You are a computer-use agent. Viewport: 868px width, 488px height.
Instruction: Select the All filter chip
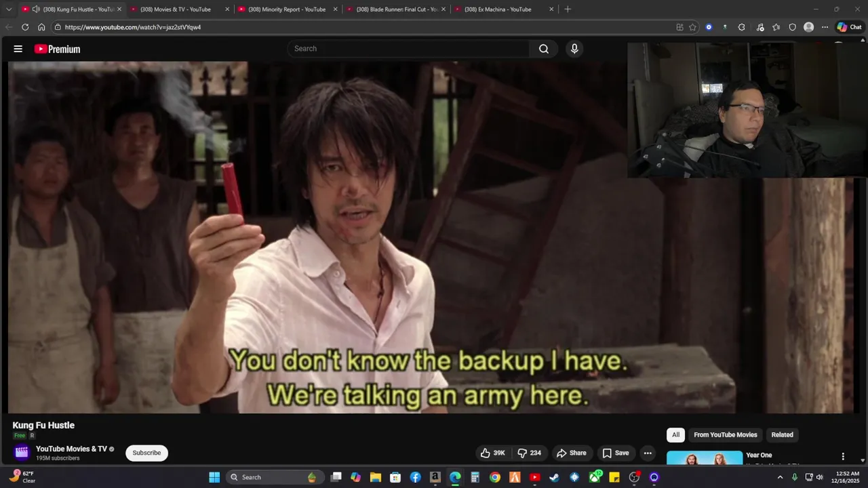tap(675, 434)
